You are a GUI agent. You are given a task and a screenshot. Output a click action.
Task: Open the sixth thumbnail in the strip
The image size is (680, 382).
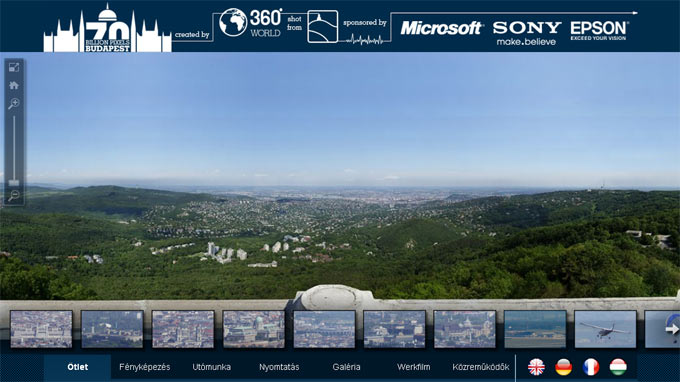click(394, 329)
